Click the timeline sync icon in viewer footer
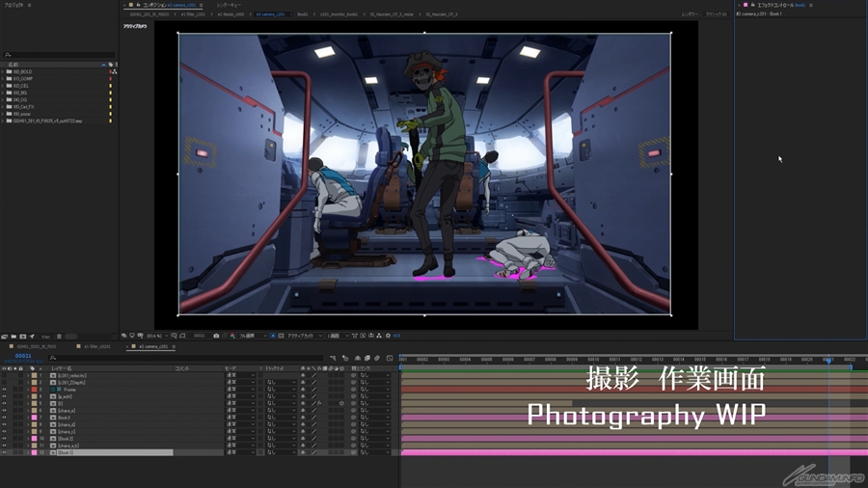 click(371, 336)
